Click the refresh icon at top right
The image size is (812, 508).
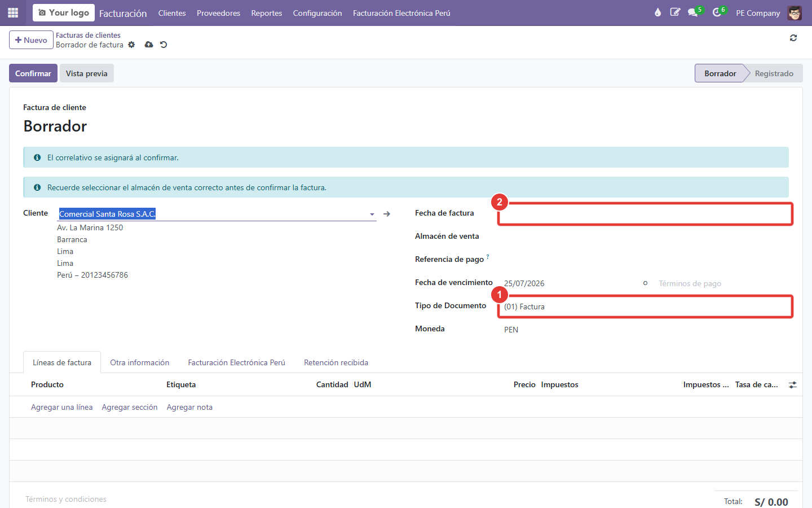click(793, 38)
